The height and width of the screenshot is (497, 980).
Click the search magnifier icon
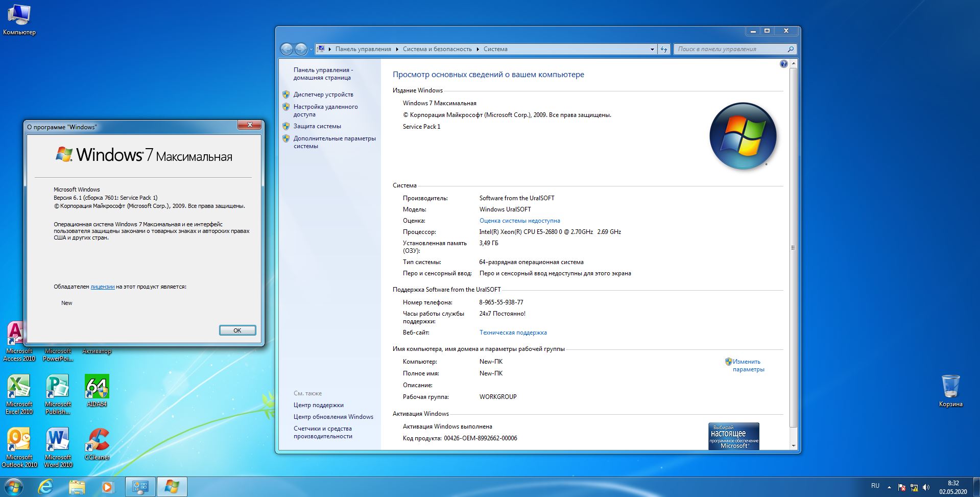791,49
